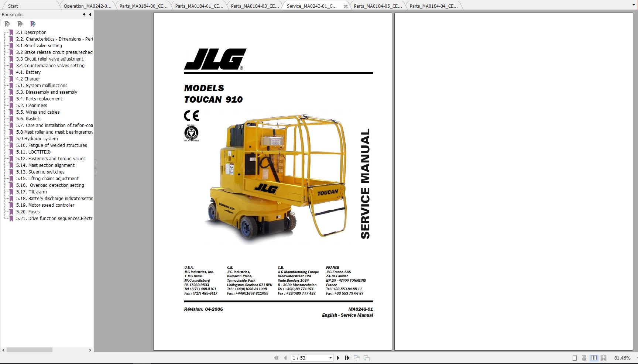This screenshot has width=638, height=364.
Task: Open the 5.9 Hydraulic system bookmark
Action: tap(37, 138)
